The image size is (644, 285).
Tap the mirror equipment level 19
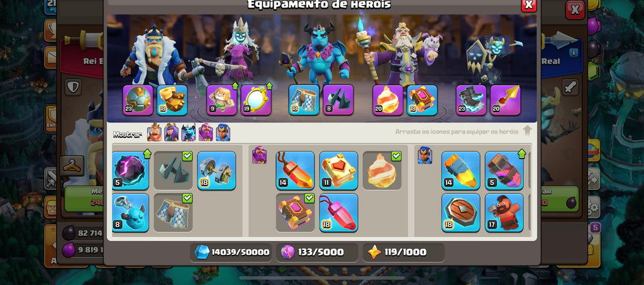click(256, 100)
